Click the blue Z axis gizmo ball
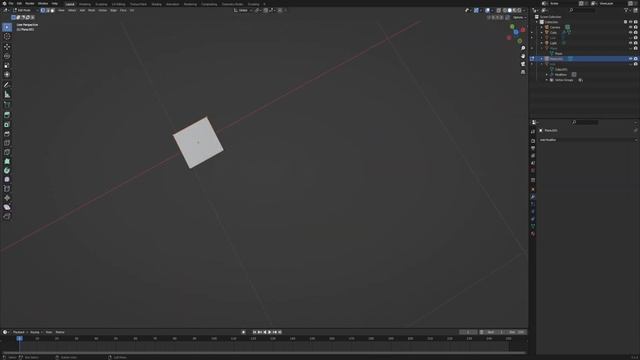The height and width of the screenshot is (360, 640). (516, 32)
